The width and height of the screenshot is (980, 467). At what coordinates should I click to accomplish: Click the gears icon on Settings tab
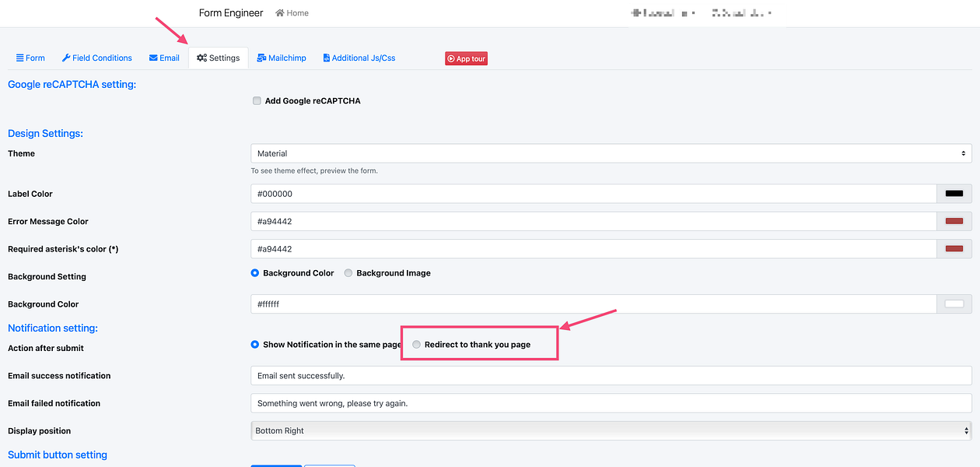201,58
